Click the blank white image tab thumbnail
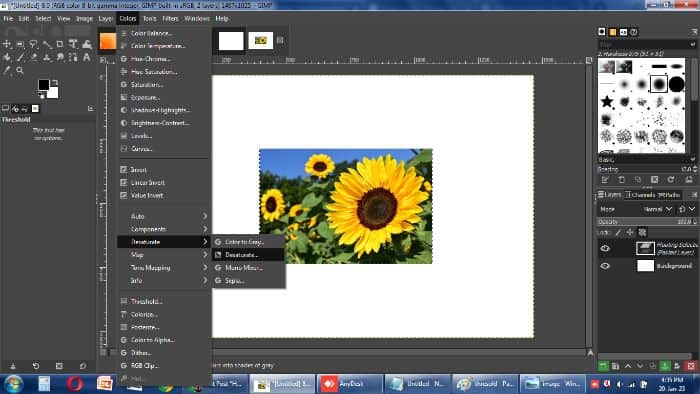The height and width of the screenshot is (394, 700). click(x=231, y=41)
